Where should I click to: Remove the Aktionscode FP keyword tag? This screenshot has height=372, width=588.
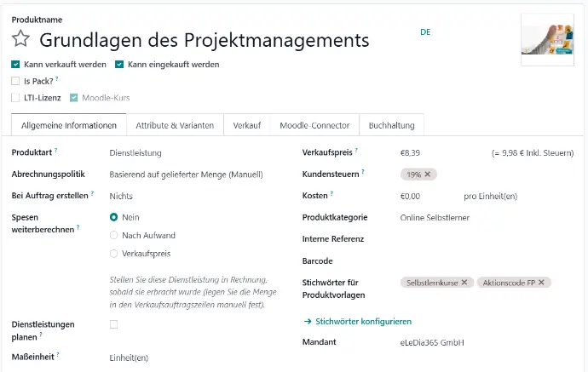[x=541, y=283]
